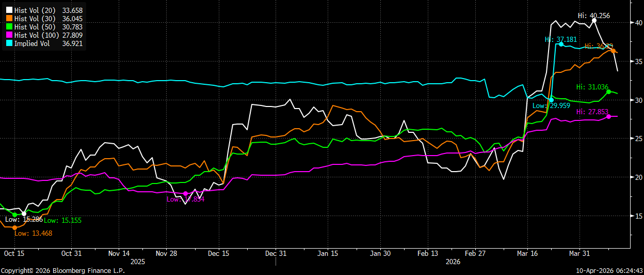Click the Jan 30 date axis label

[380, 253]
